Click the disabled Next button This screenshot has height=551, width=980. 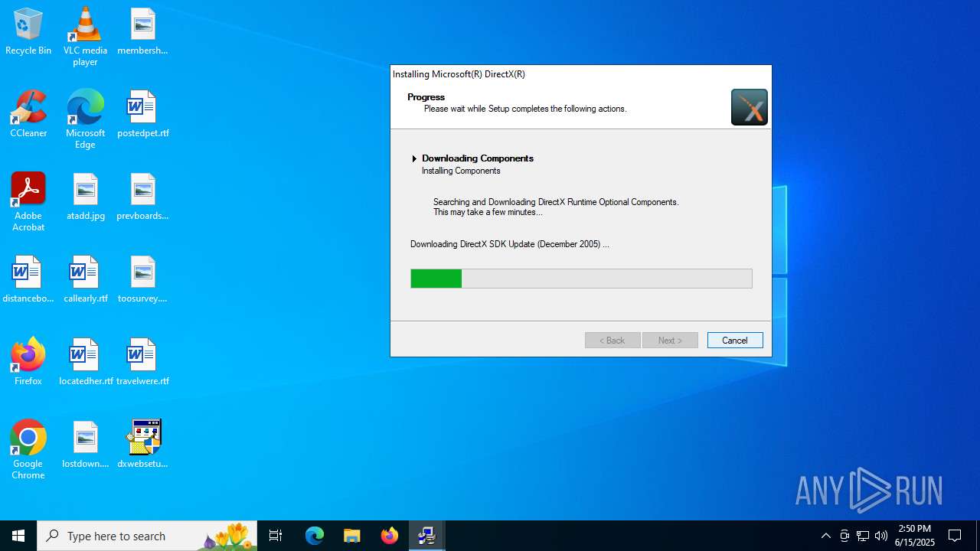point(670,341)
